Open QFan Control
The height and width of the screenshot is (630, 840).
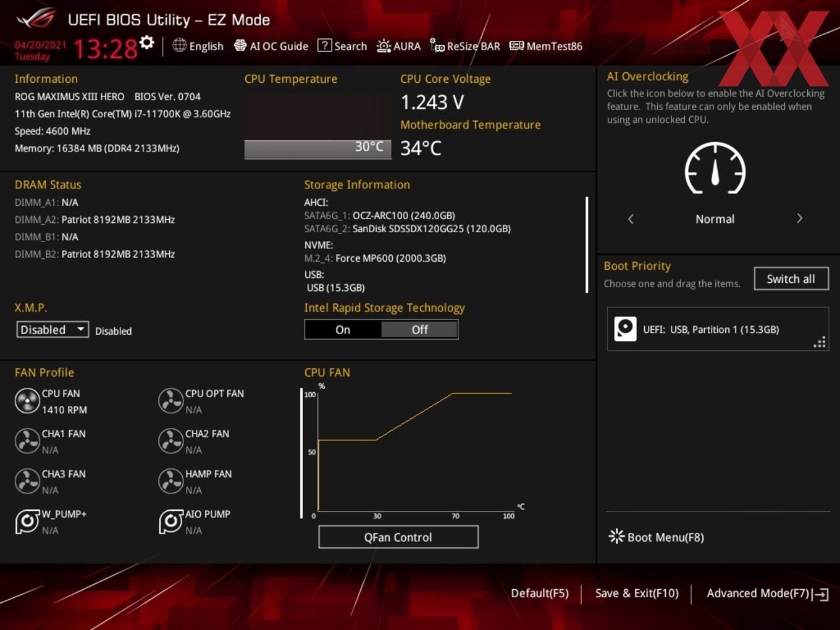(398, 537)
